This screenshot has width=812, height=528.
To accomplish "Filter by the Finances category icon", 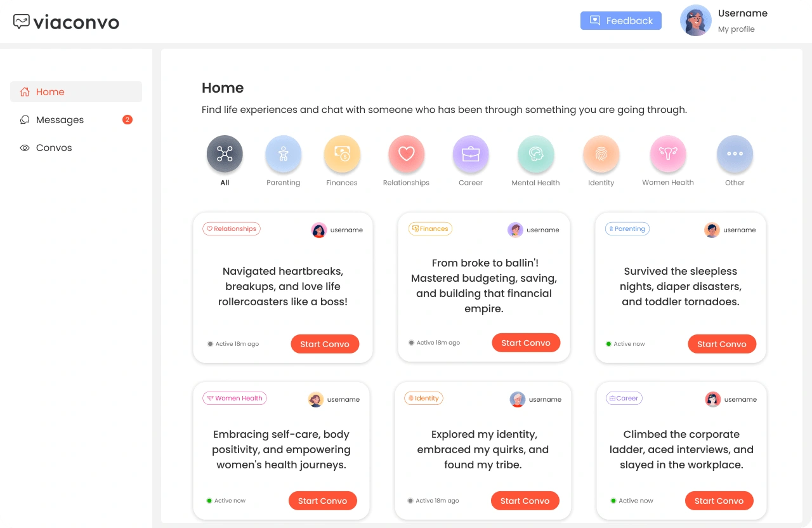I will point(342,154).
